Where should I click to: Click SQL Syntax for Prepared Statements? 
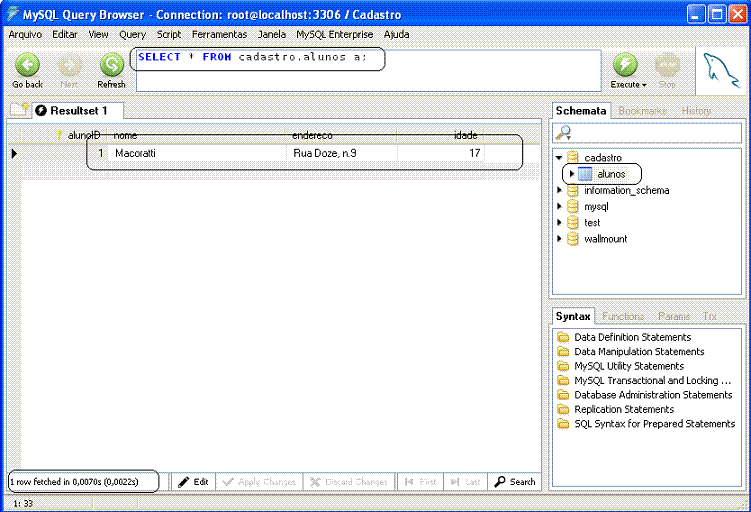(654, 424)
